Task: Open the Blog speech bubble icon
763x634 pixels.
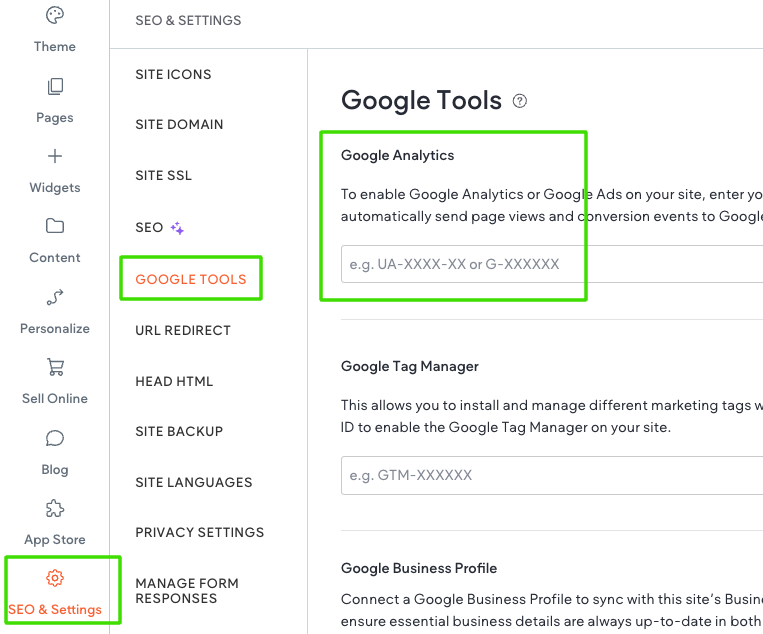Action: pos(55,438)
